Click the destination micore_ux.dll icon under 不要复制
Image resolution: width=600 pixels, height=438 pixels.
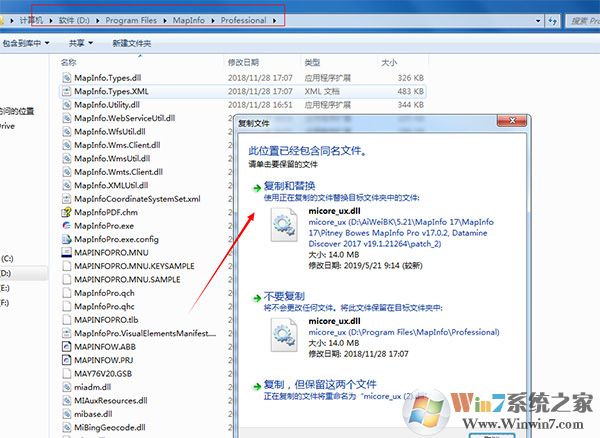click(x=284, y=335)
